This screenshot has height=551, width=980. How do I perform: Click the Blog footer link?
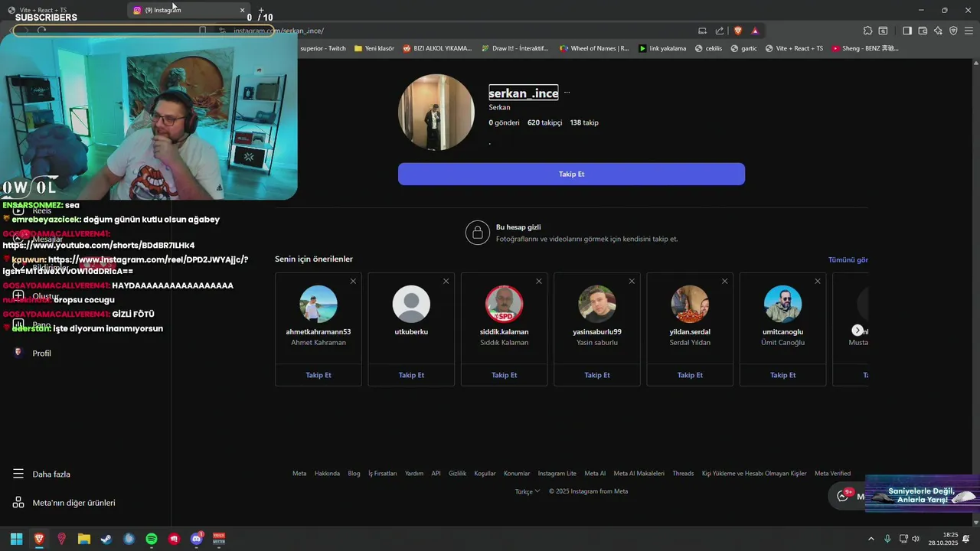click(354, 473)
